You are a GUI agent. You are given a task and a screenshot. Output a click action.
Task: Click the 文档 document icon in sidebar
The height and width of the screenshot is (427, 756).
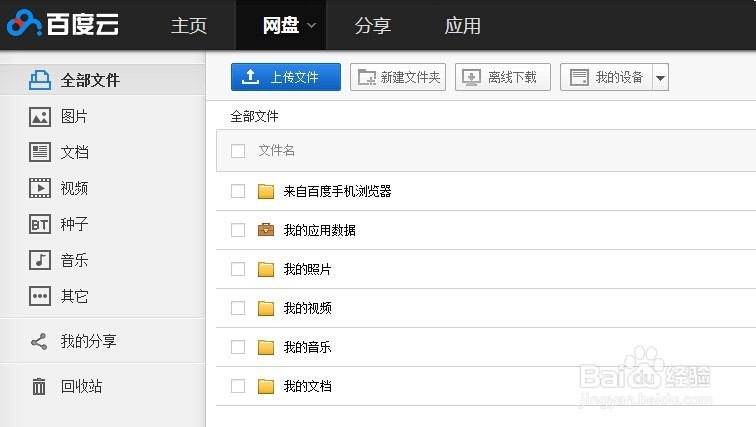click(x=40, y=152)
